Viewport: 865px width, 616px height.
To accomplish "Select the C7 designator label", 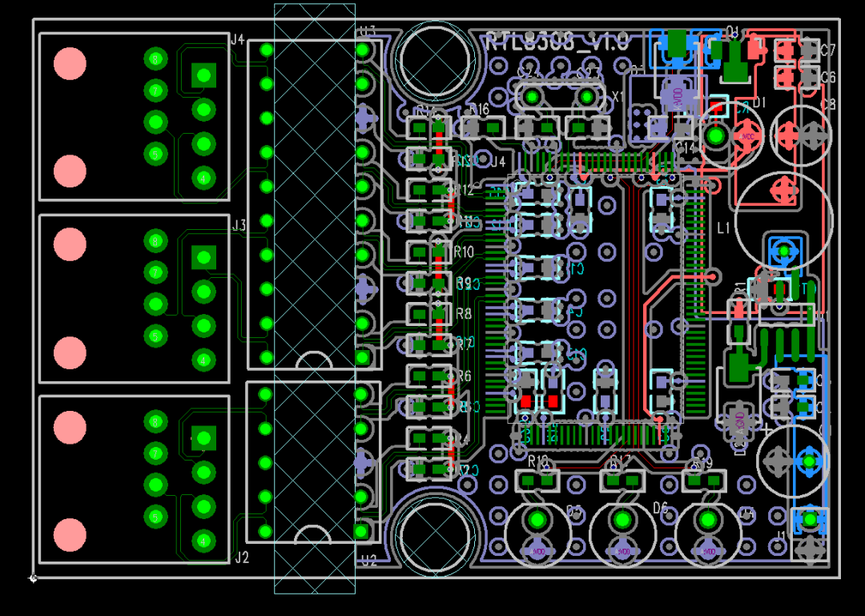I will coord(828,50).
